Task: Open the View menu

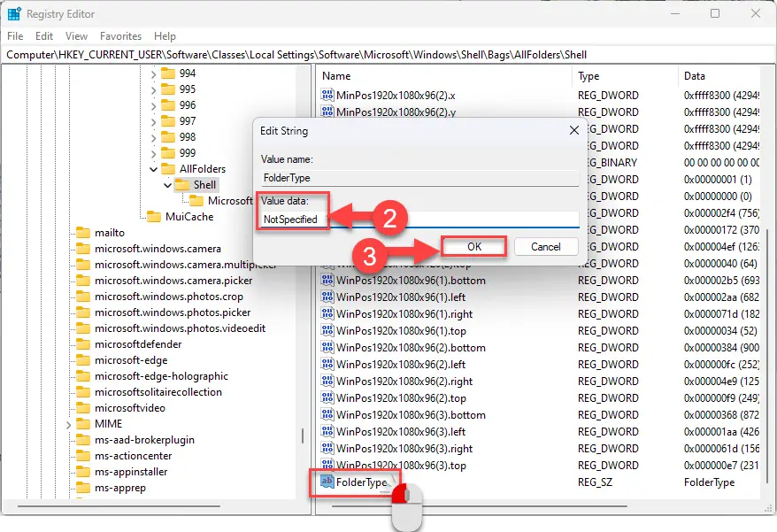Action: click(x=76, y=36)
